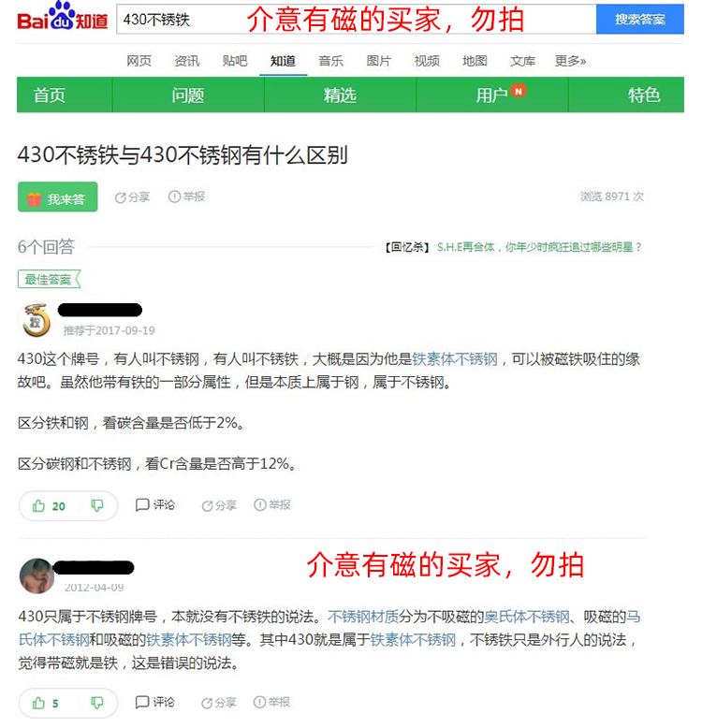The height and width of the screenshot is (728, 702).
Task: Open the S.H.E再合体 promotional link
Action: tap(539, 247)
